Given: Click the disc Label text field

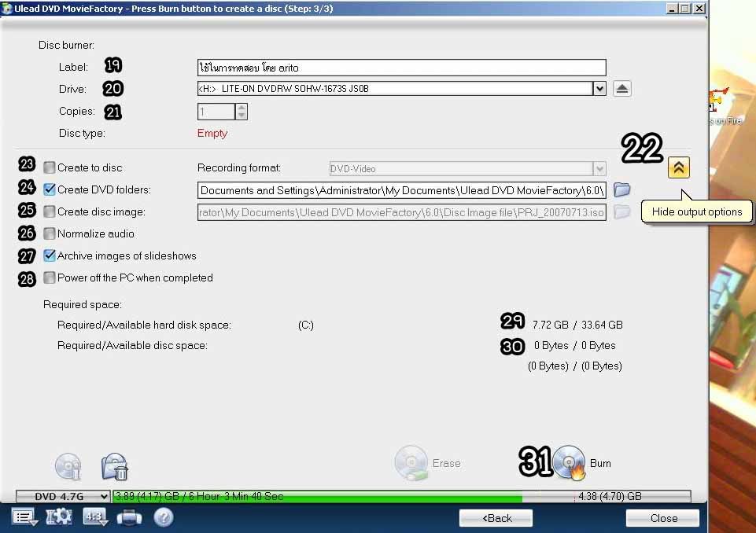Looking at the screenshot, I should [401, 68].
